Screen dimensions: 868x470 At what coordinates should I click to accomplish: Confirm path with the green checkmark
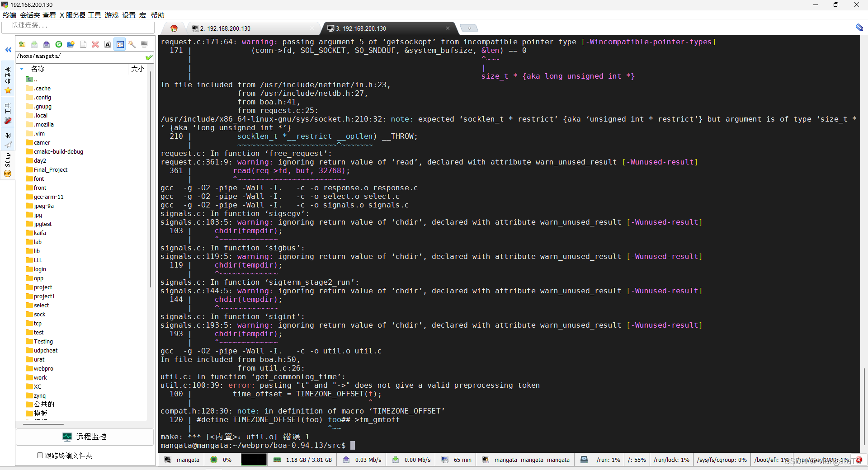(149, 57)
